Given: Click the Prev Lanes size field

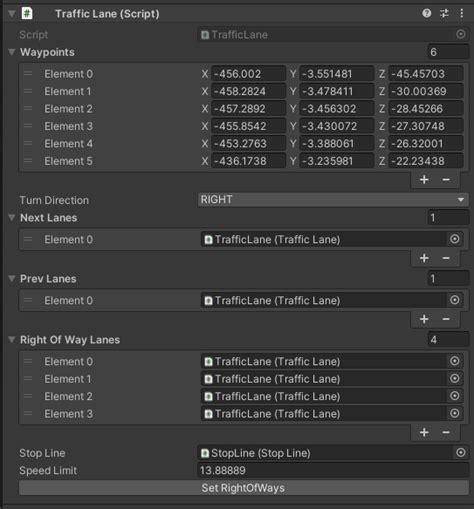Looking at the screenshot, I should (x=448, y=279).
